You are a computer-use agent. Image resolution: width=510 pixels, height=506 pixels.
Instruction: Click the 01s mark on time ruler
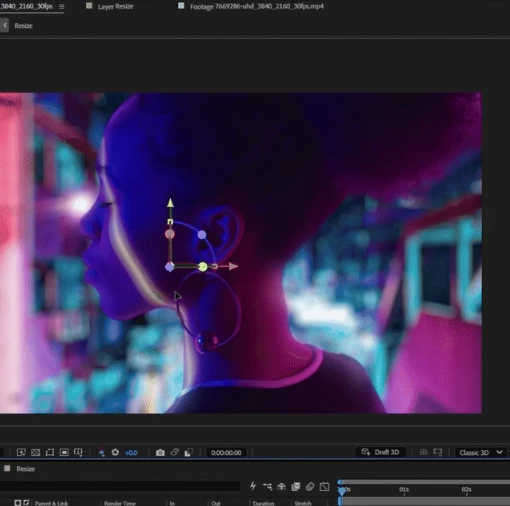pos(404,490)
